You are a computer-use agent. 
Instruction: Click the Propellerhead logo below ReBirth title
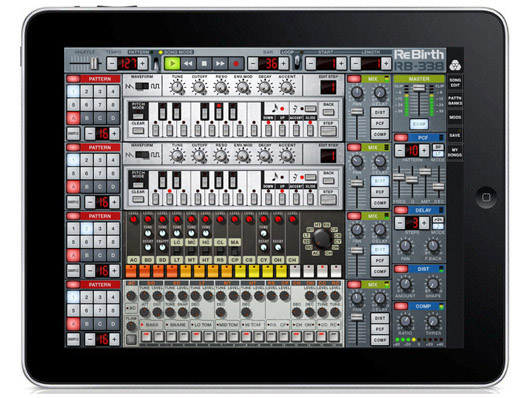click(x=455, y=65)
